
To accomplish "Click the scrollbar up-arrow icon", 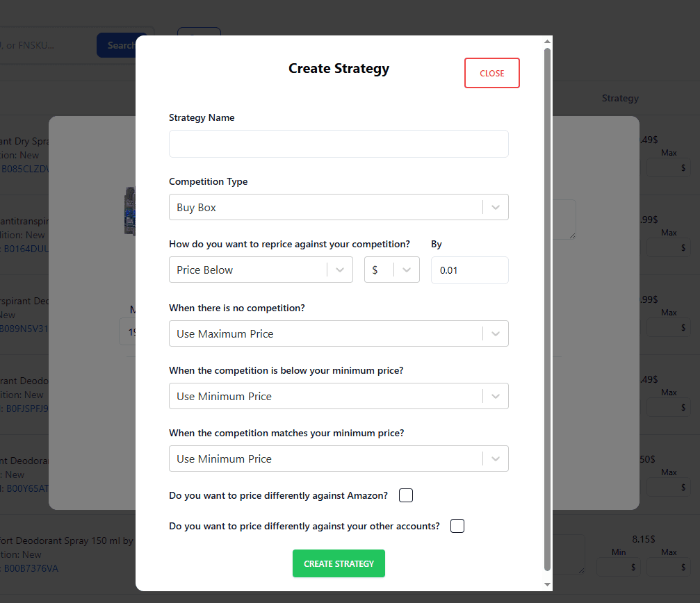I will (x=547, y=41).
